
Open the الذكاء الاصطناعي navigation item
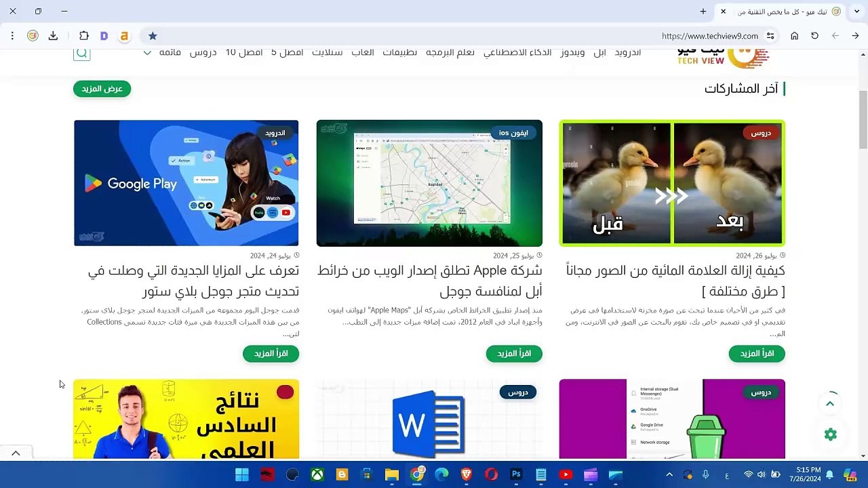pyautogui.click(x=517, y=53)
